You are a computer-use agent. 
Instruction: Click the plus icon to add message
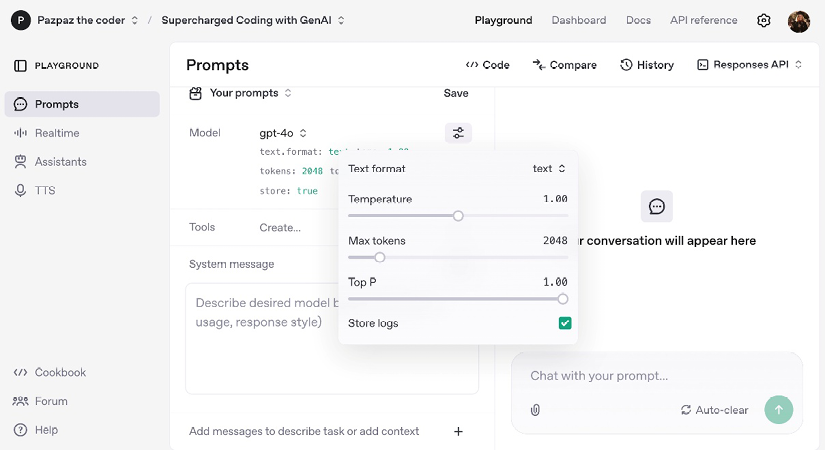458,431
